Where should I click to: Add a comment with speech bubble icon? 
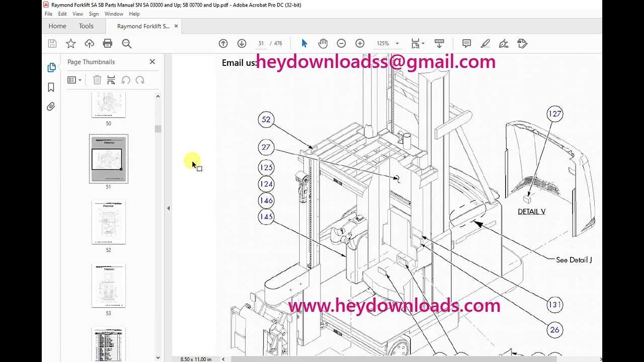point(466,44)
